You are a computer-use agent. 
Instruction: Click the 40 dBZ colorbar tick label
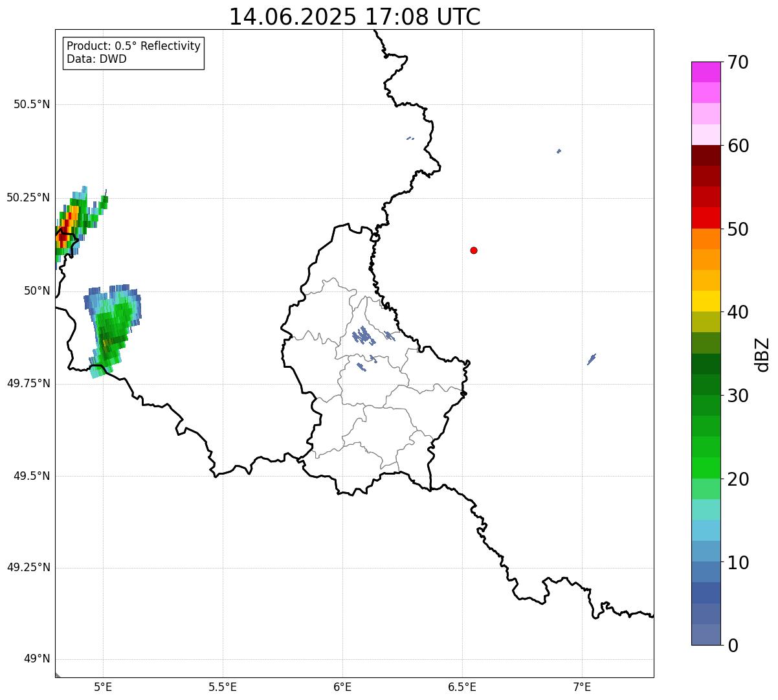coord(738,312)
